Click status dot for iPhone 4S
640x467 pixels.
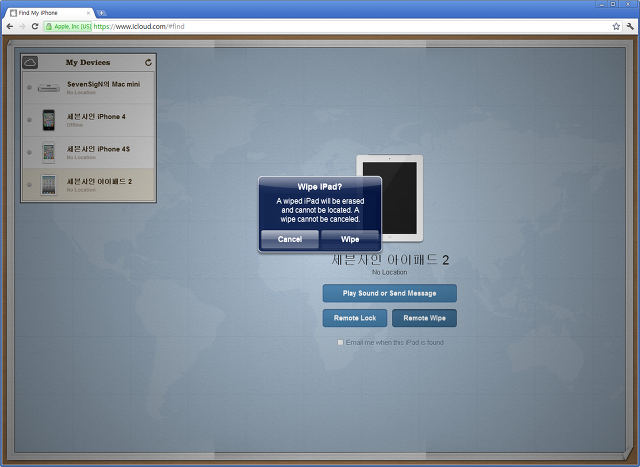click(29, 152)
